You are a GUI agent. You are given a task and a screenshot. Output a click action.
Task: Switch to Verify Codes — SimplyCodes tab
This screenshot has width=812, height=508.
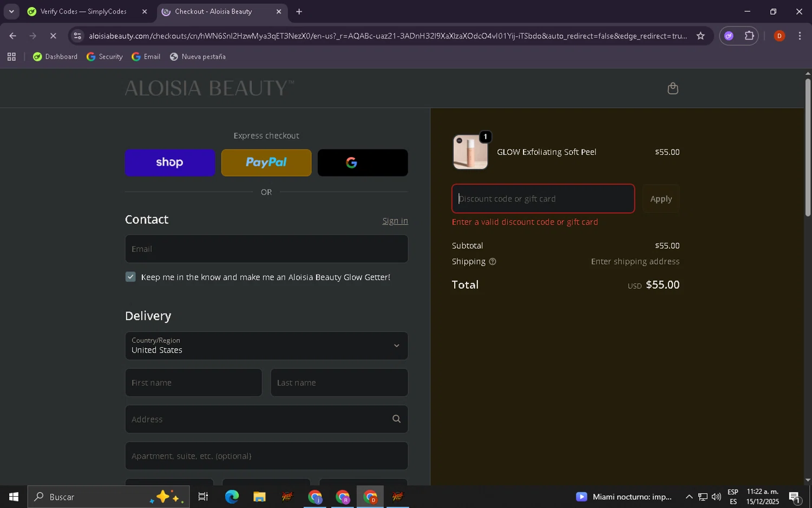[x=84, y=11]
